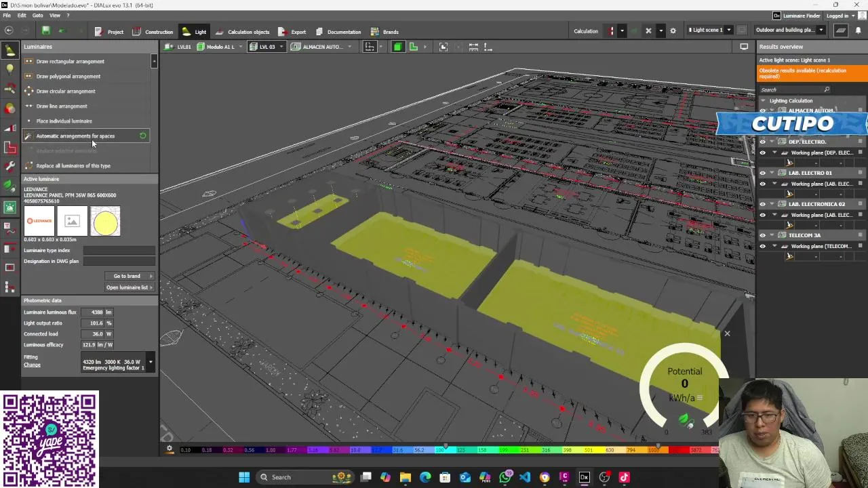Open the View menu
The width and height of the screenshot is (868, 488).
(55, 16)
